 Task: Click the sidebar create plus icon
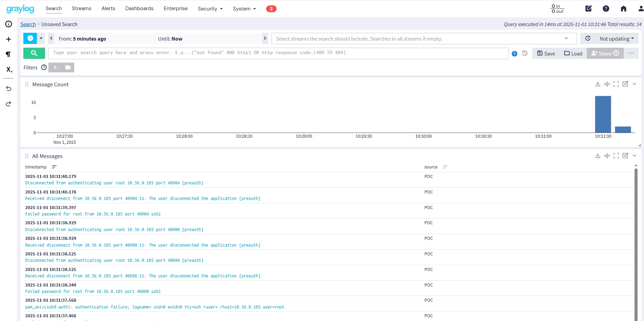coord(8,39)
